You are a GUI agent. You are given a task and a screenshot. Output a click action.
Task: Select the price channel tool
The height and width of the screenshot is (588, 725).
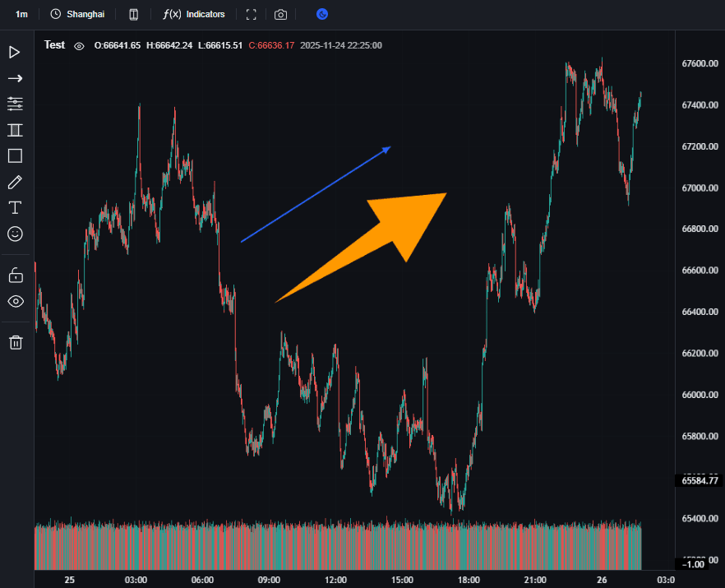15,130
